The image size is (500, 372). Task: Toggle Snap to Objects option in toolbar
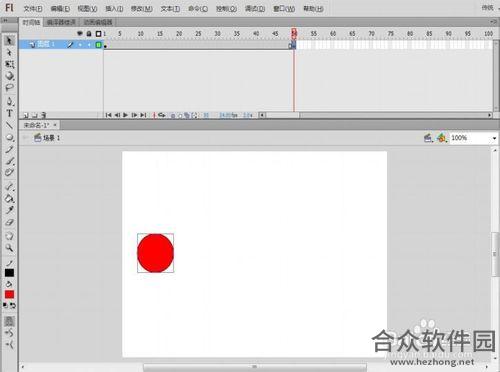9,321
